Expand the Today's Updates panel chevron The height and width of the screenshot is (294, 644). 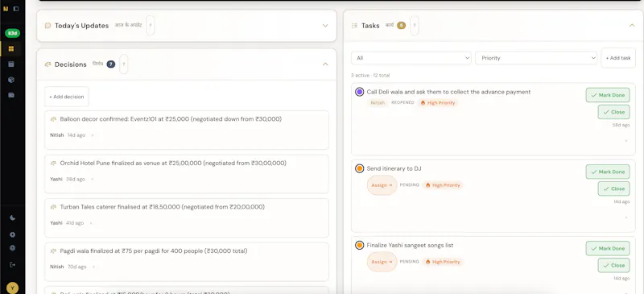pyautogui.click(x=325, y=26)
